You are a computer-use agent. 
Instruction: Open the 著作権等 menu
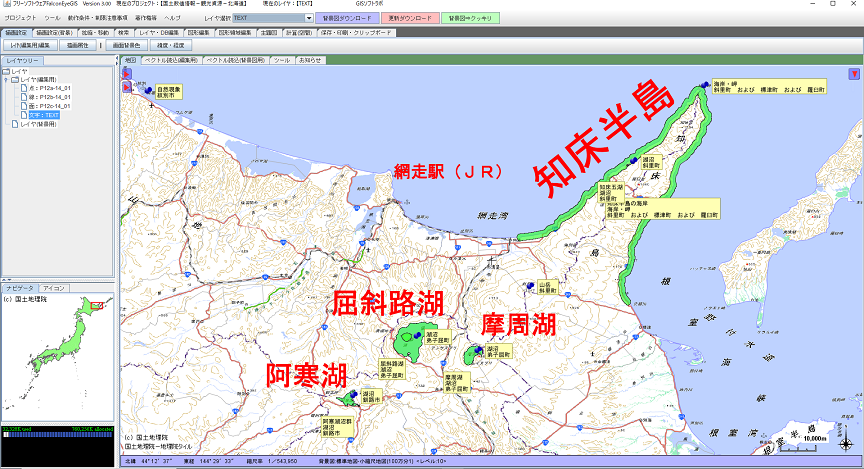click(145, 18)
